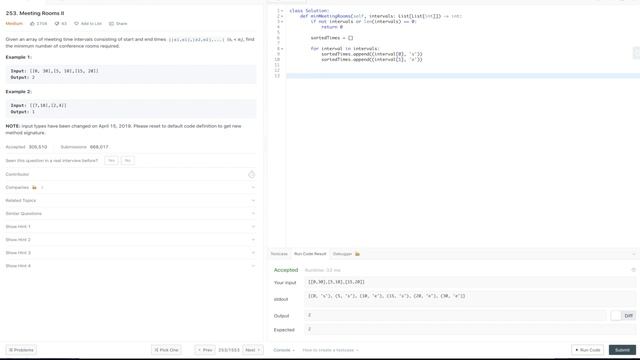Image resolution: width=640 pixels, height=360 pixels.
Task: Click the stdout output box
Action: 470,299
